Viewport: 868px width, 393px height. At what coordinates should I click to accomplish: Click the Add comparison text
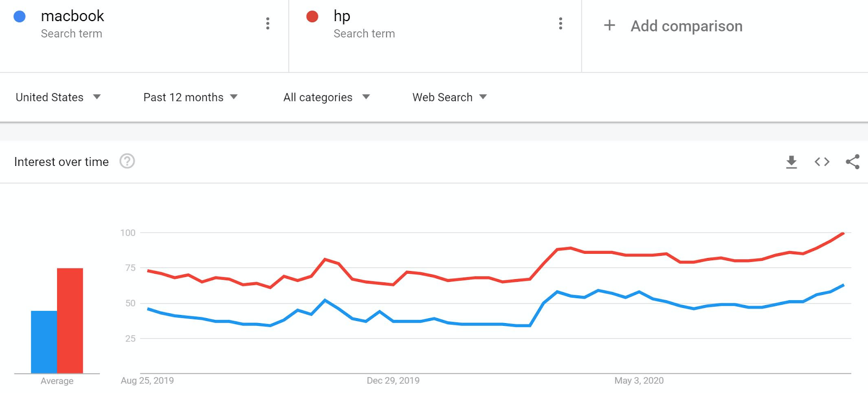tap(686, 26)
